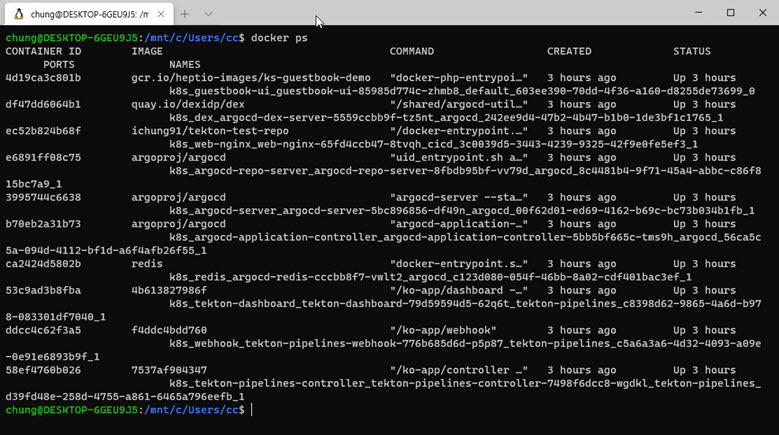This screenshot has height=435, width=779.
Task: Click the "docker-entrypoint.s…" command text
Action: point(459,264)
